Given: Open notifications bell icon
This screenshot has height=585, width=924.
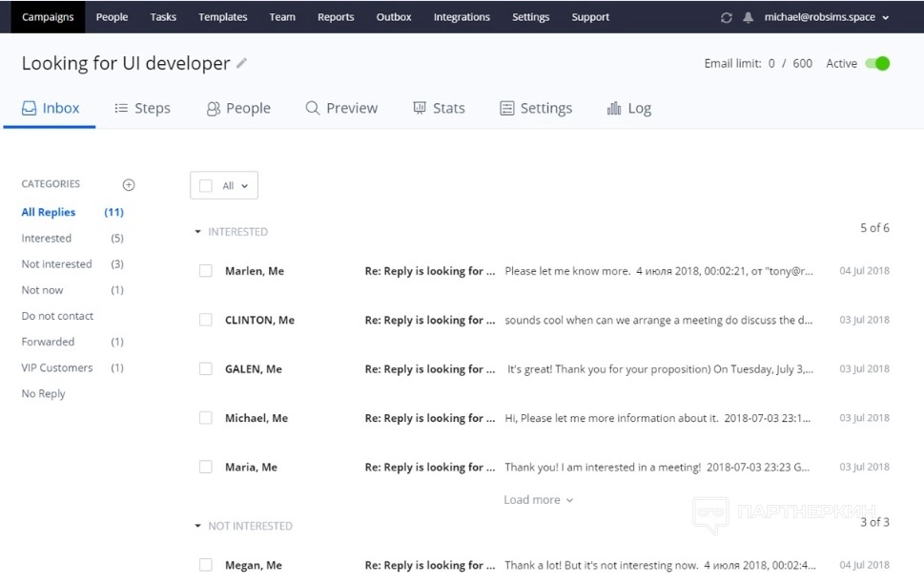Looking at the screenshot, I should (x=749, y=17).
